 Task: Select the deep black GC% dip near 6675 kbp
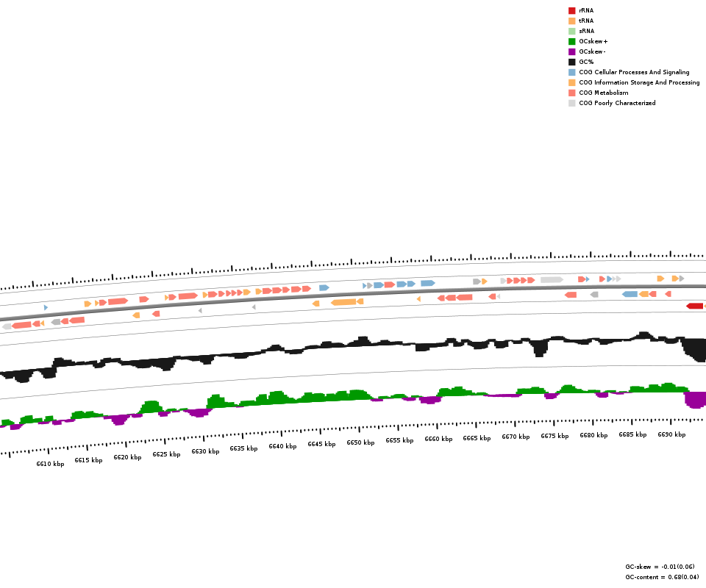[x=540, y=348]
